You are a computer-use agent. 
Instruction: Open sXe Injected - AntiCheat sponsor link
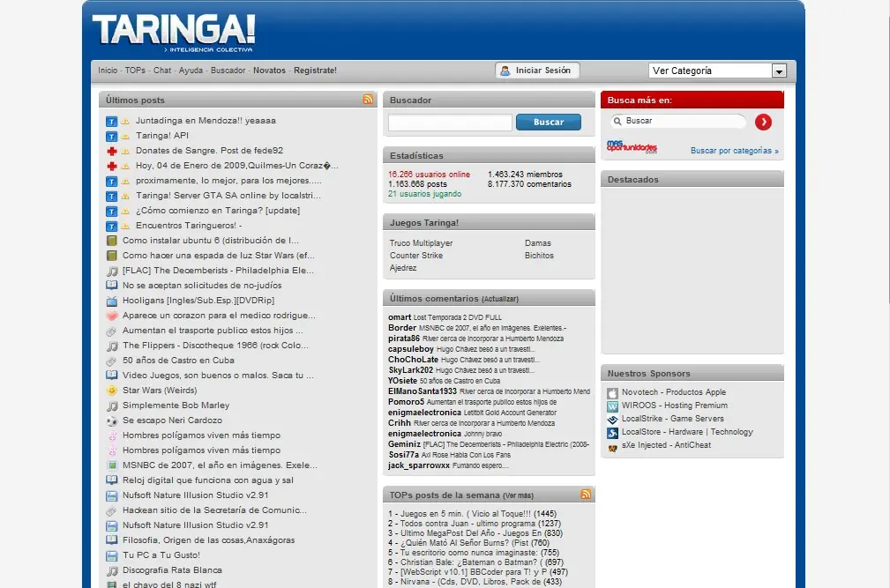pos(666,445)
